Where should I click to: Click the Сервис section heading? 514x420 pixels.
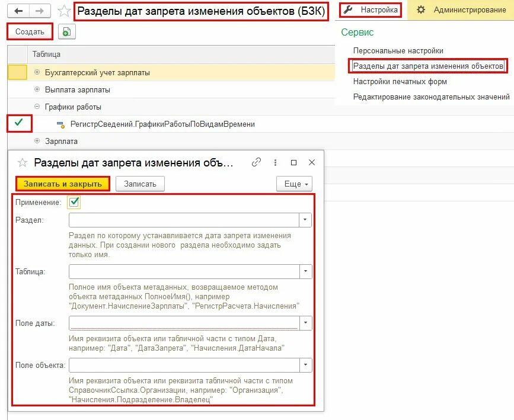pos(357,32)
